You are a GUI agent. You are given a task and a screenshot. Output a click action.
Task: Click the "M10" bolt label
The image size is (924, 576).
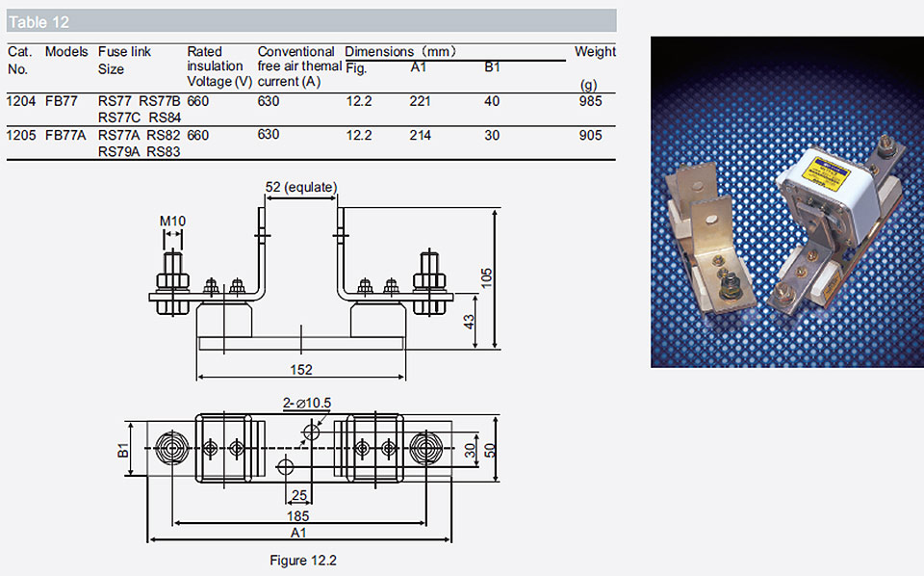tap(172, 222)
